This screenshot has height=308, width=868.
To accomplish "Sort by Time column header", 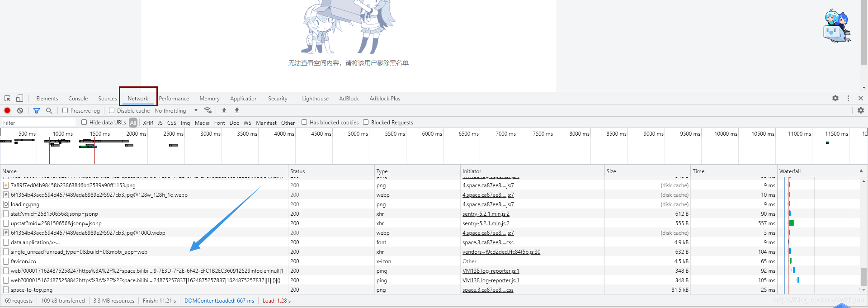I will point(734,171).
